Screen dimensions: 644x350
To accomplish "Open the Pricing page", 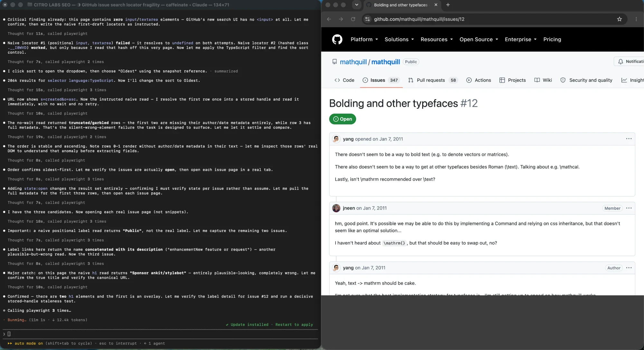I will click(x=552, y=39).
